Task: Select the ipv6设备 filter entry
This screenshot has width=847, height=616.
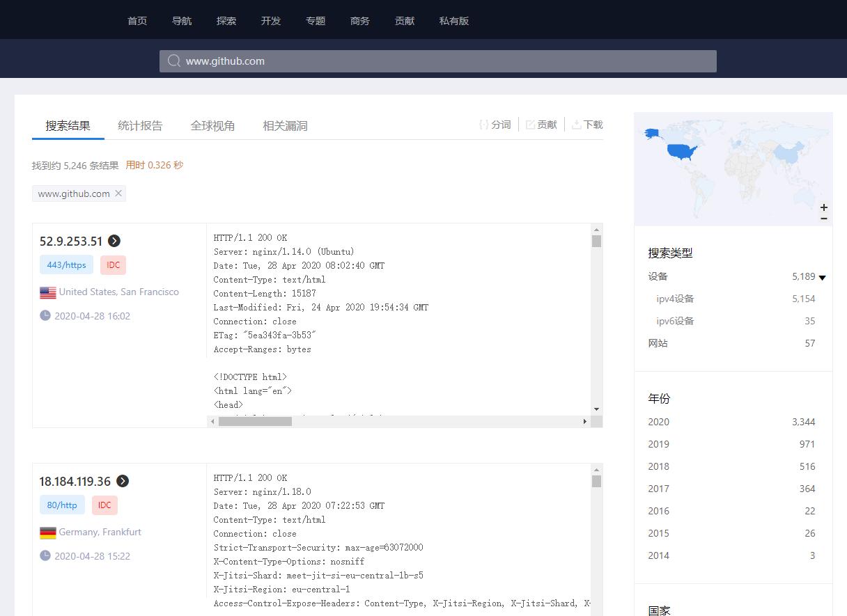Action: pos(676,321)
